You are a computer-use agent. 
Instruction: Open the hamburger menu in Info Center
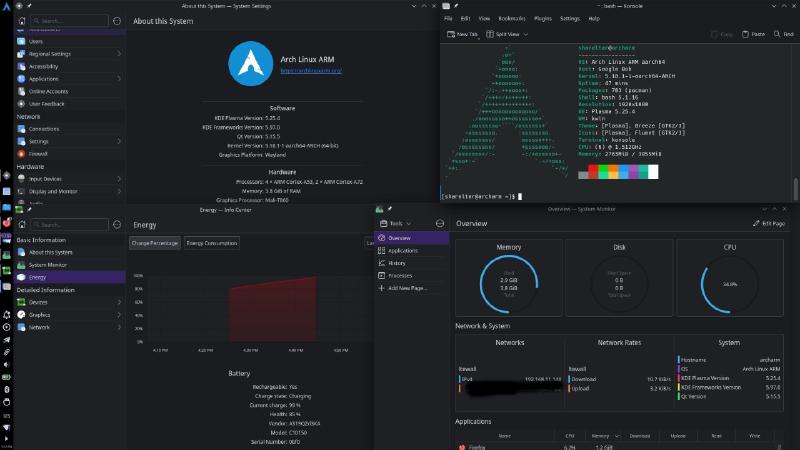(x=117, y=224)
